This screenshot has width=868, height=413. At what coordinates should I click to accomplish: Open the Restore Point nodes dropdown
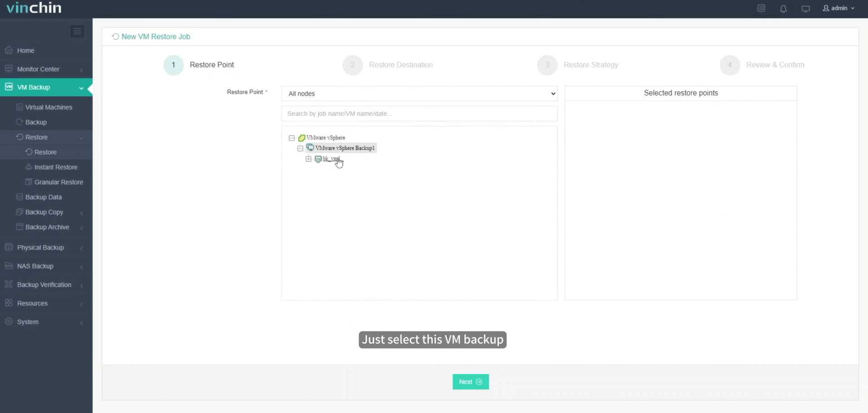pos(419,93)
